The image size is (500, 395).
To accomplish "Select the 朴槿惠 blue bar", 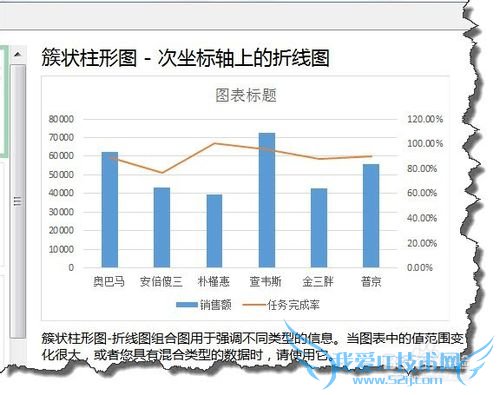I will click(214, 231).
